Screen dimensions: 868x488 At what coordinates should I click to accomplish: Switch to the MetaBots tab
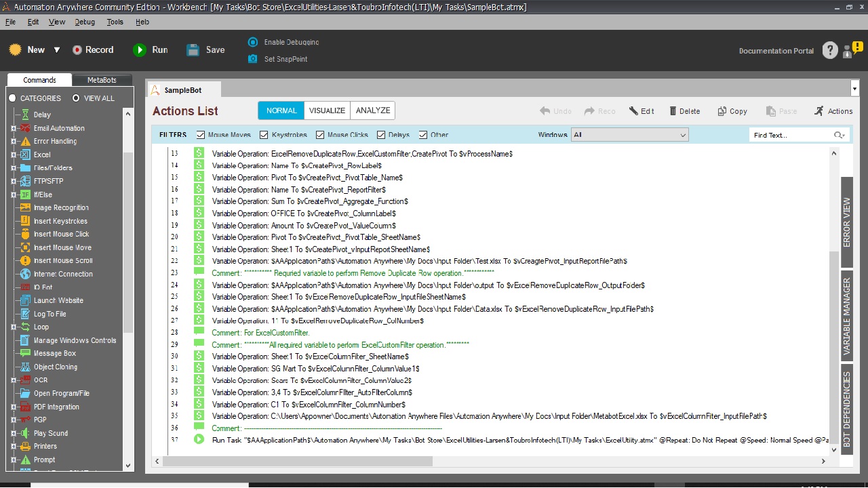[x=102, y=80]
